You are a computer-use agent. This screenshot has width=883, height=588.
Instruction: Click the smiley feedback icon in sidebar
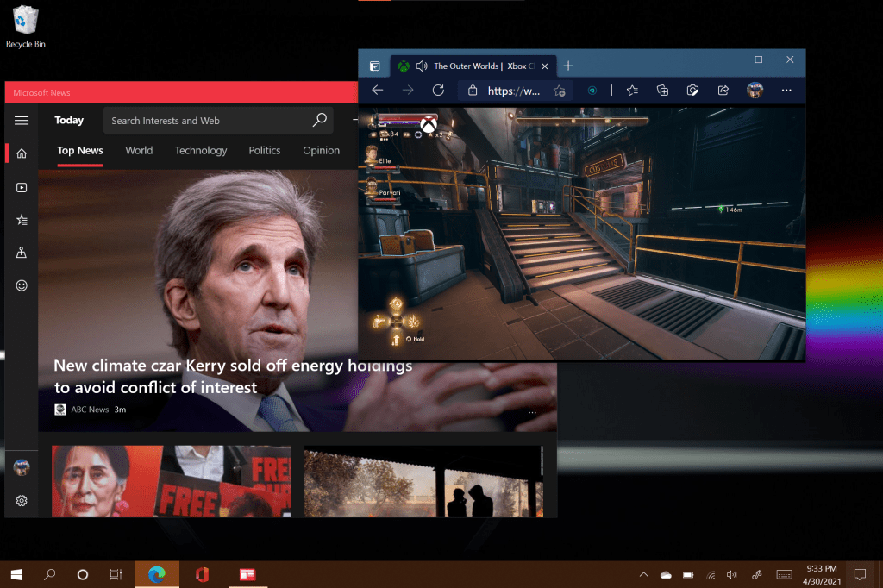point(22,285)
